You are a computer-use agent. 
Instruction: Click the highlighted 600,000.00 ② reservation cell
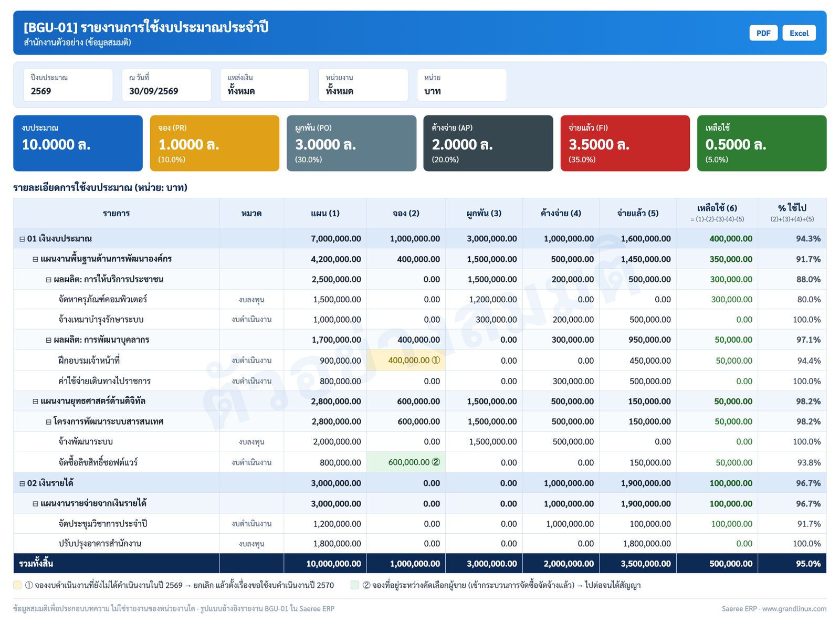pos(406,462)
